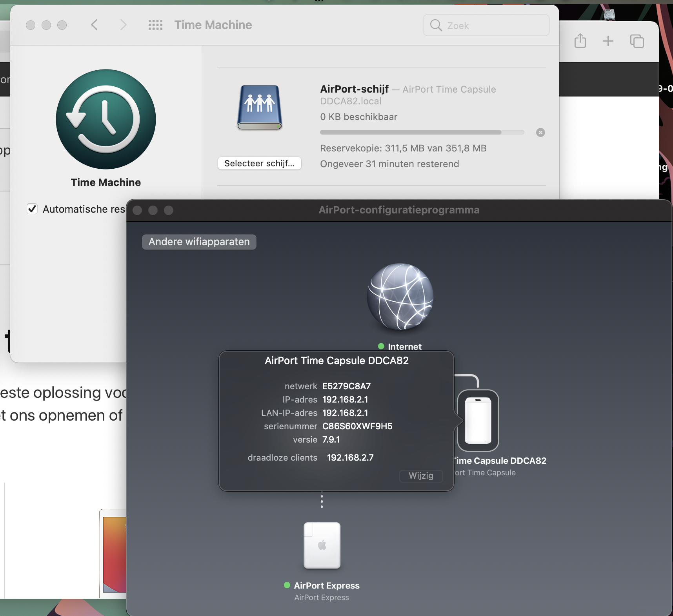This screenshot has width=673, height=616.
Task: Open Selecteer schijf button
Action: coord(259,163)
